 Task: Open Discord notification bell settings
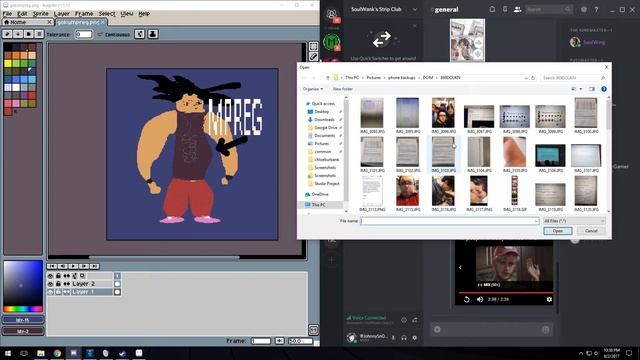pos(492,9)
